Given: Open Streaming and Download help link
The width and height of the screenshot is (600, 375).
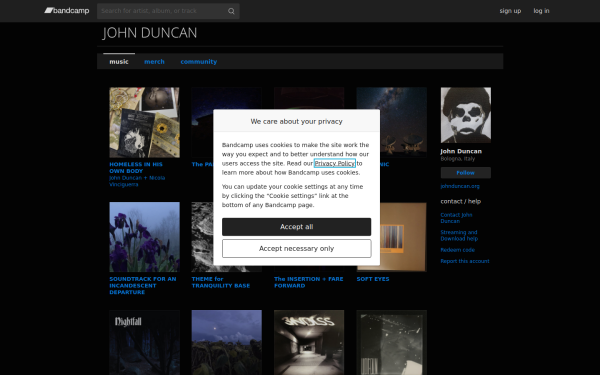Looking at the screenshot, I should [459, 235].
